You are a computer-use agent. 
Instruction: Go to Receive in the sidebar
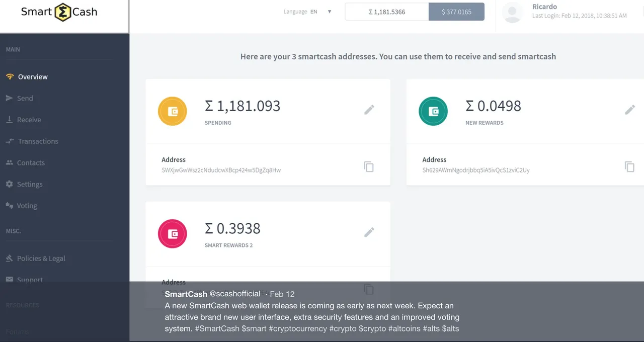click(29, 120)
